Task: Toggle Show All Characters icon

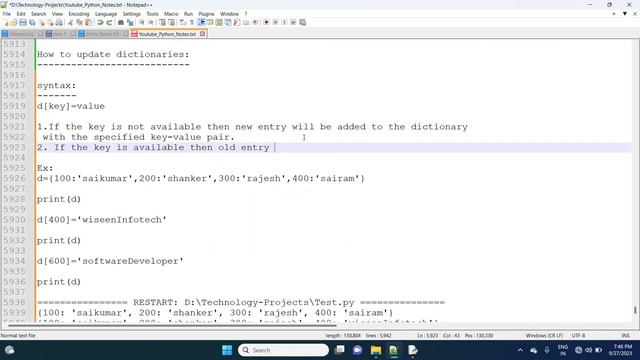Action: point(191,22)
